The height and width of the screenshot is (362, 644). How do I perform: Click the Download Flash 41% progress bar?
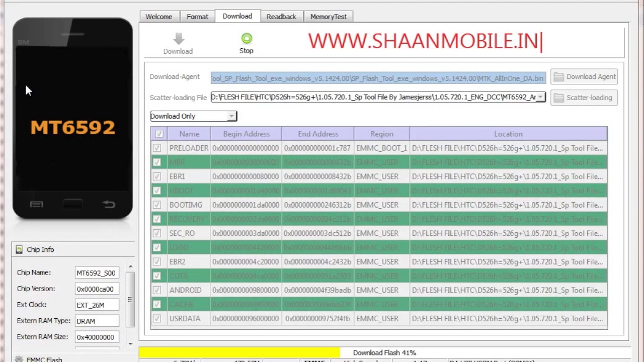tap(384, 353)
